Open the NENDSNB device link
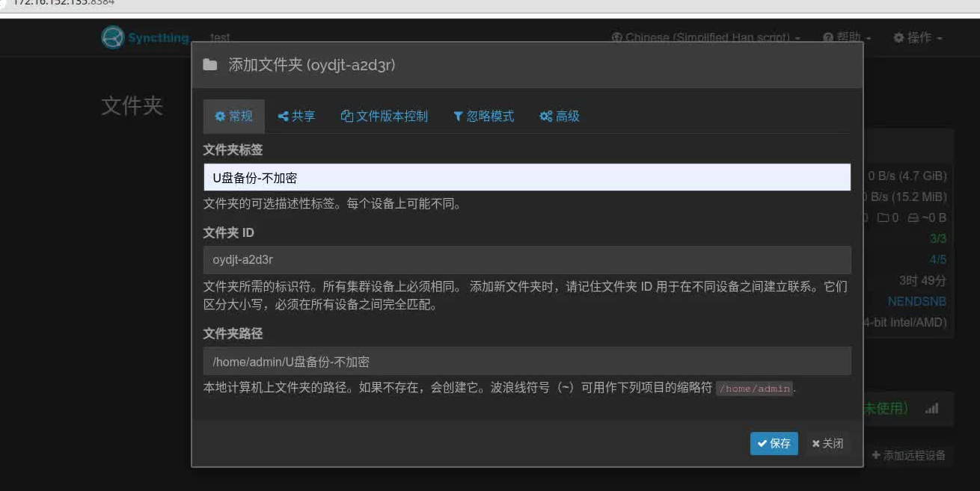 coord(917,301)
